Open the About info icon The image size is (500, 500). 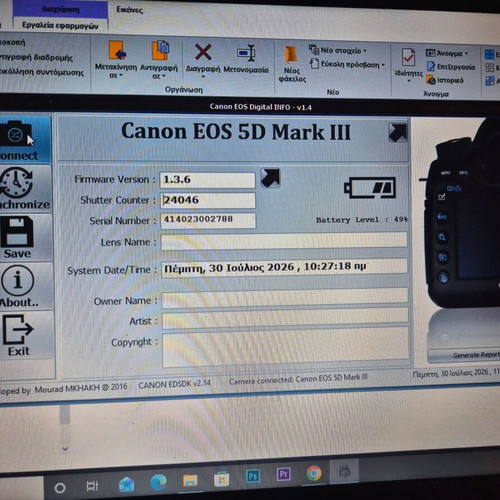[x=18, y=281]
